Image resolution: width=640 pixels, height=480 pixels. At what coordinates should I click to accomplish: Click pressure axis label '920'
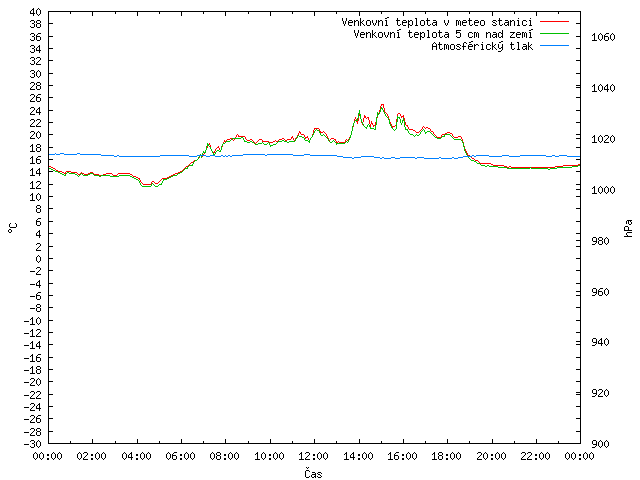pyautogui.click(x=600, y=393)
